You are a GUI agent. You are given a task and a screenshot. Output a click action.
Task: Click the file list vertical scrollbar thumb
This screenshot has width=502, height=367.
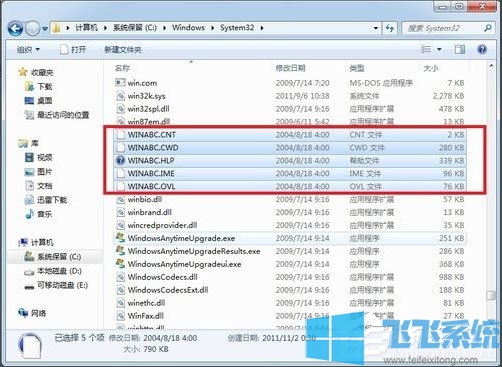(491, 295)
